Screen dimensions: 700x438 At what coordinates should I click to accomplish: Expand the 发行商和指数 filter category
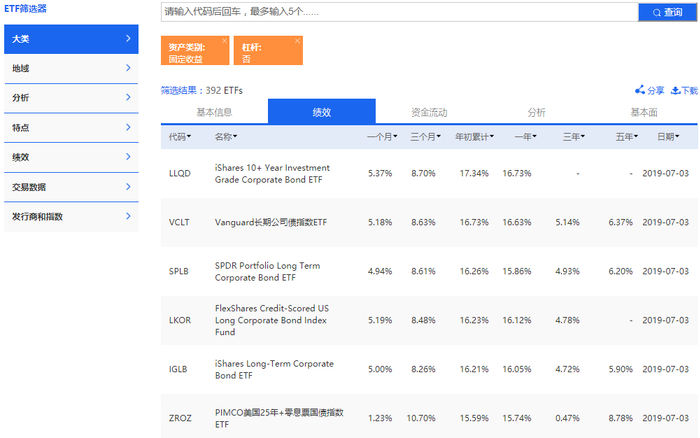(71, 217)
